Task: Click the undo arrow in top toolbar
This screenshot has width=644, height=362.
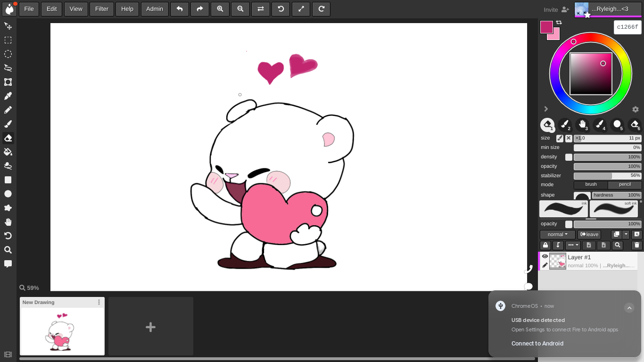Action: tap(180, 9)
